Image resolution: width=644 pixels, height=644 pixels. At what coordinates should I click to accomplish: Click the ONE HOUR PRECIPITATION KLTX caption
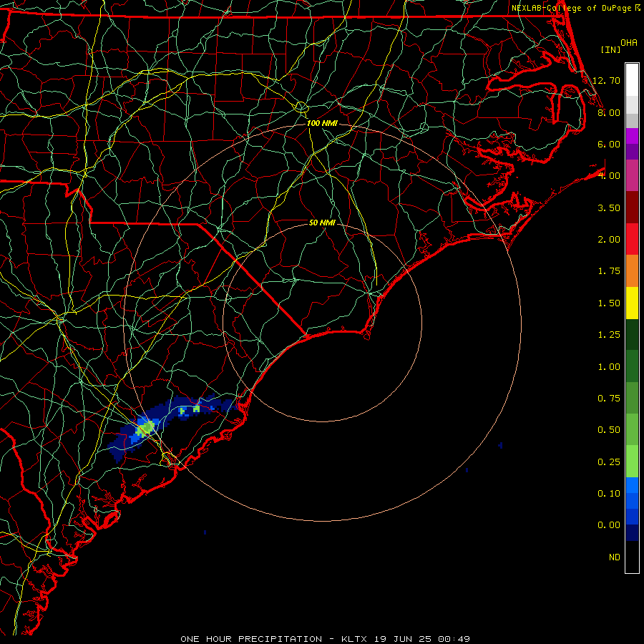click(325, 639)
